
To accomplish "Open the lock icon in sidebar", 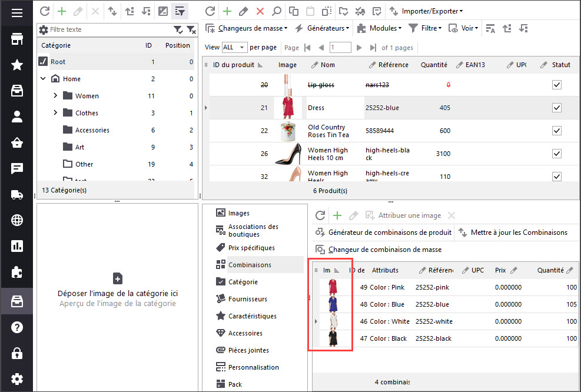I will (16, 354).
